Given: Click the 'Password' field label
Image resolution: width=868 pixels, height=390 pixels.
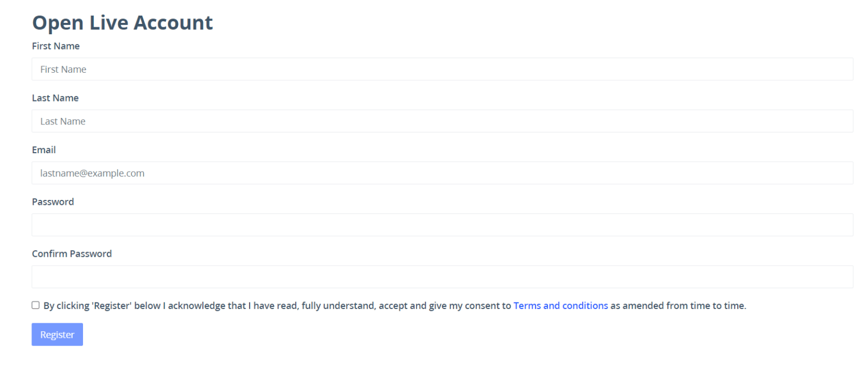Looking at the screenshot, I should (53, 202).
